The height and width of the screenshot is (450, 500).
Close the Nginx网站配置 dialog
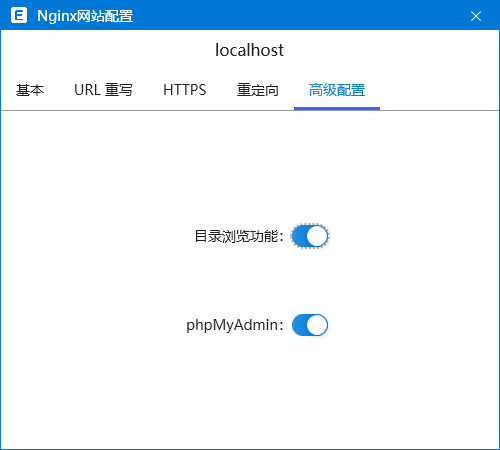click(476, 16)
